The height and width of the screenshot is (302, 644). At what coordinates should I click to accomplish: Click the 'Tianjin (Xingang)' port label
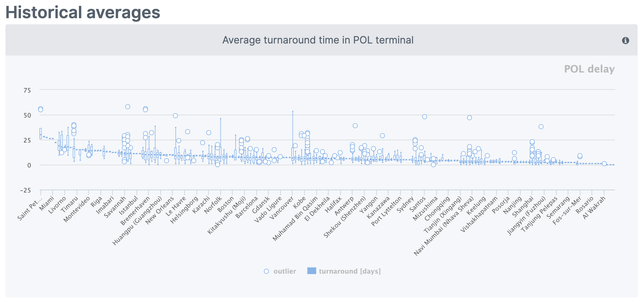[x=443, y=215]
